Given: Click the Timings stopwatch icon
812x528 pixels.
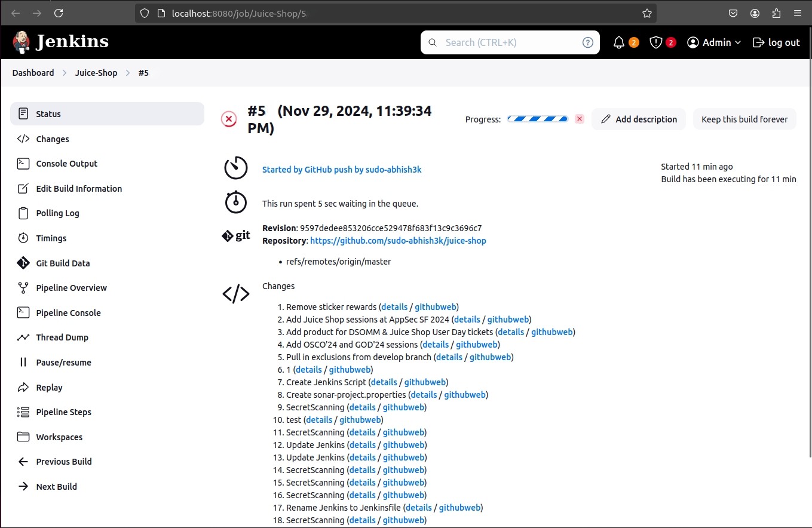Looking at the screenshot, I should coord(23,238).
